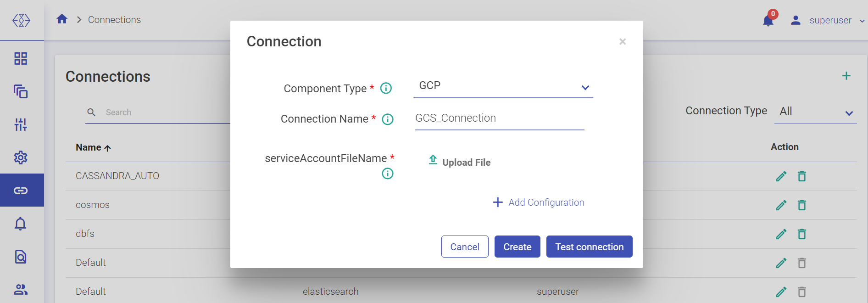Click the cosmos row name
Image resolution: width=868 pixels, height=303 pixels.
(x=93, y=205)
